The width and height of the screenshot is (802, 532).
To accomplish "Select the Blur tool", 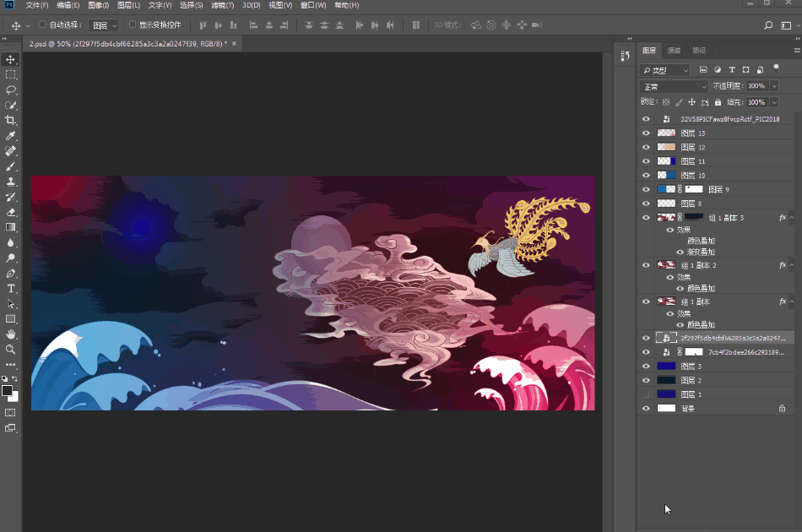I will [x=10, y=242].
